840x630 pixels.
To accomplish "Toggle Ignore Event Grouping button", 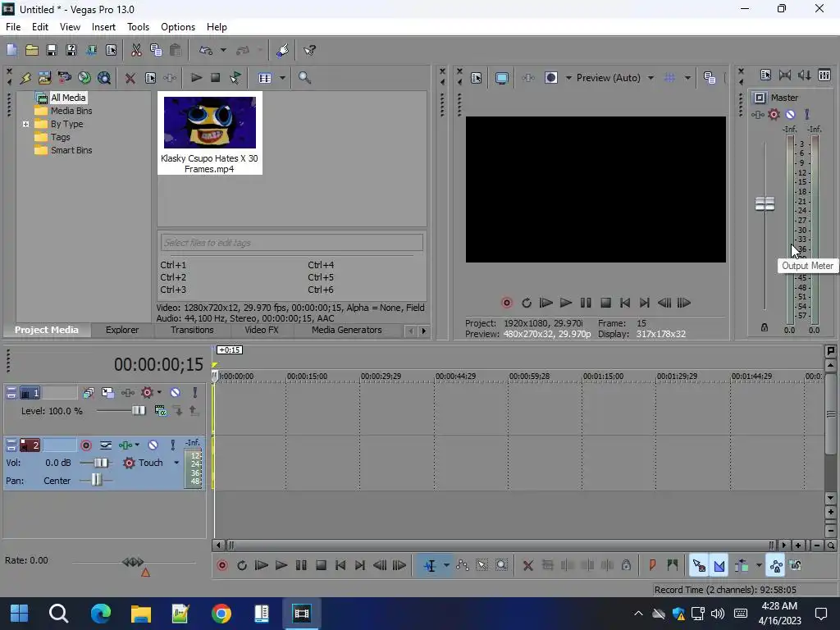I will (x=796, y=566).
